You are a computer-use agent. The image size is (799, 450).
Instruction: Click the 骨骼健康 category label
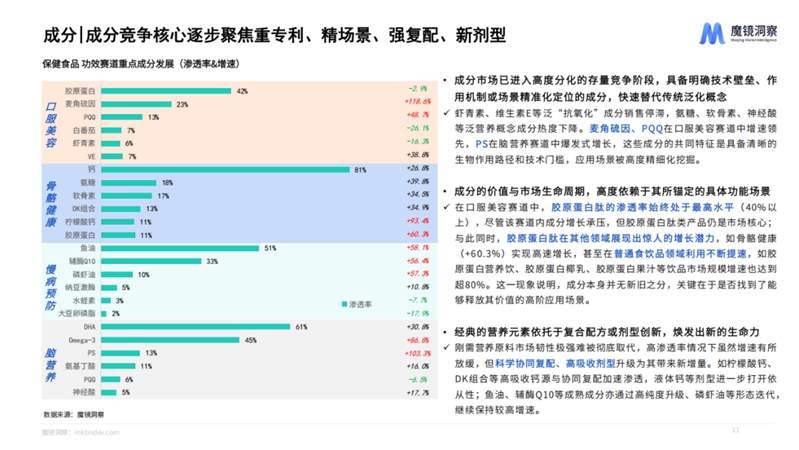pos(50,204)
